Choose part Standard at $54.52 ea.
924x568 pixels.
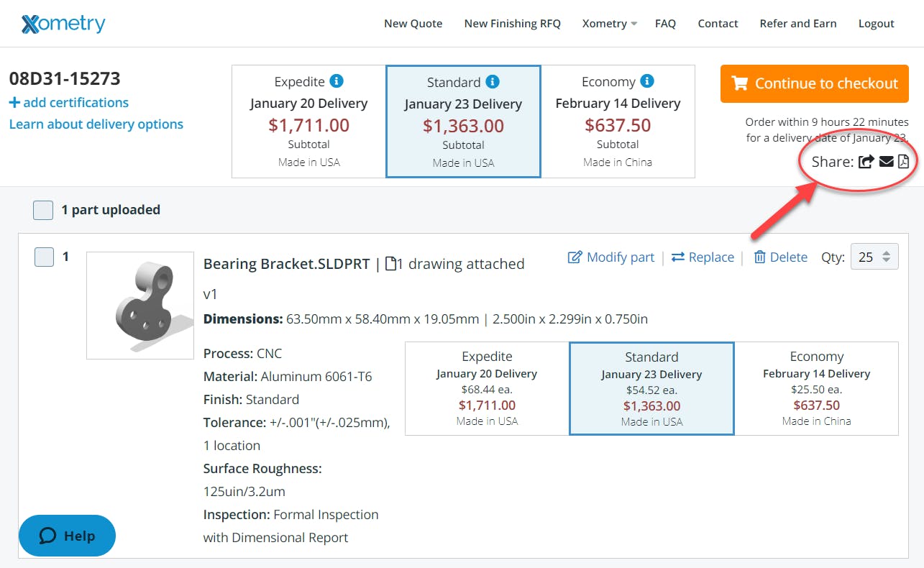pos(651,388)
